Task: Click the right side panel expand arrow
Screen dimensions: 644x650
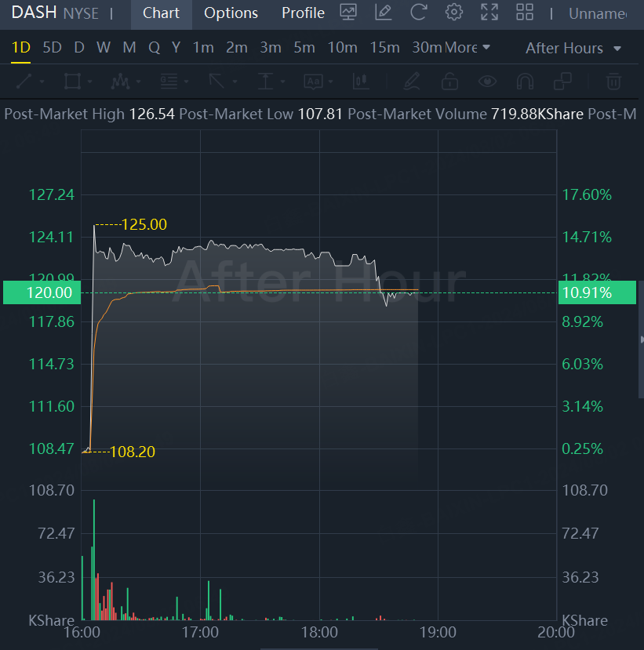Action: click(642, 340)
